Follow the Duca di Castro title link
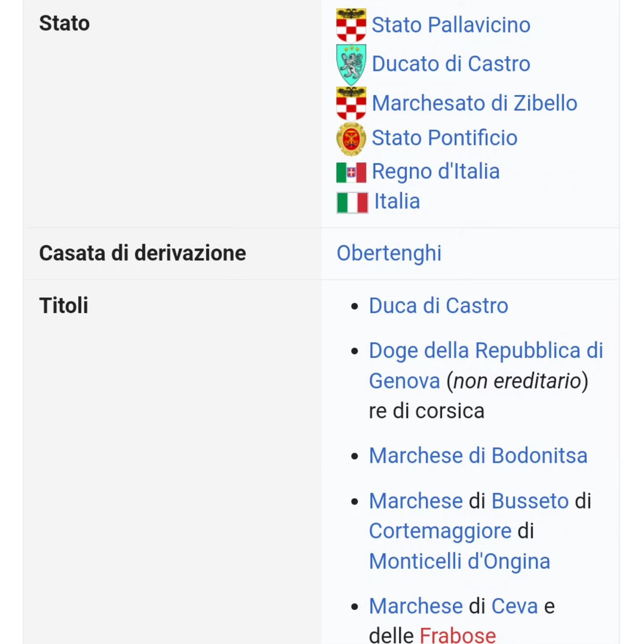This screenshot has height=644, width=644. [438, 306]
